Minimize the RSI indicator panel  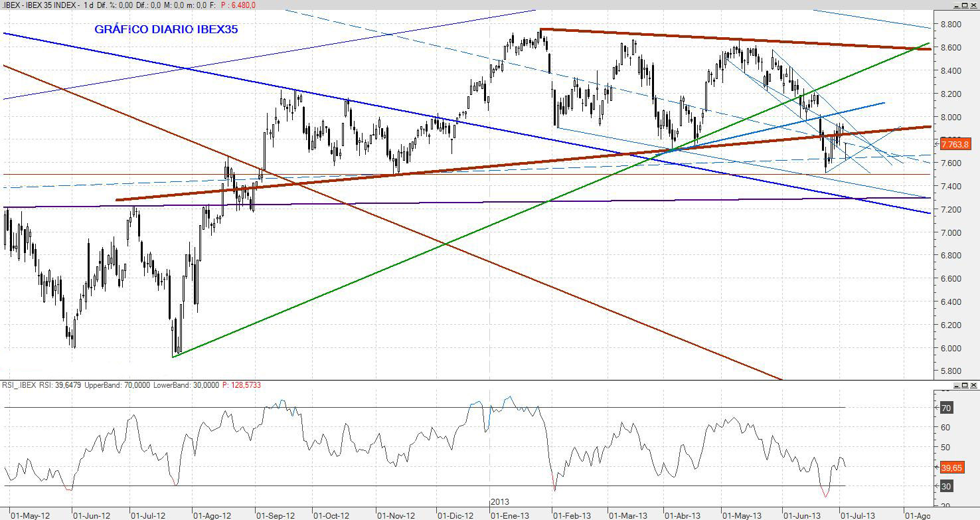(x=956, y=385)
